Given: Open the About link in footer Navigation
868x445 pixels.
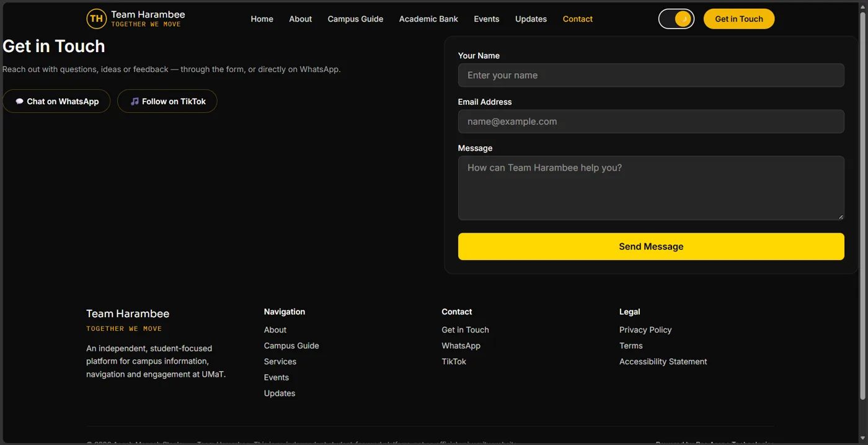Looking at the screenshot, I should pyautogui.click(x=275, y=330).
